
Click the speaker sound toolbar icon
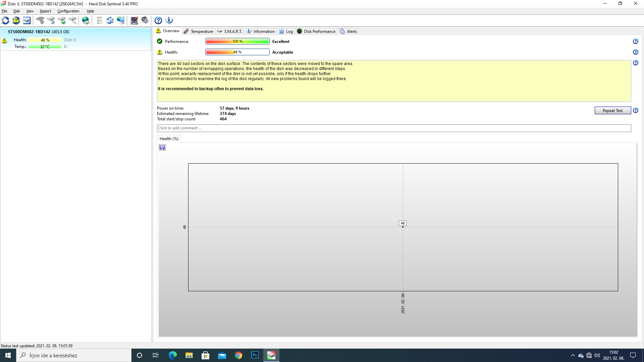tap(145, 20)
